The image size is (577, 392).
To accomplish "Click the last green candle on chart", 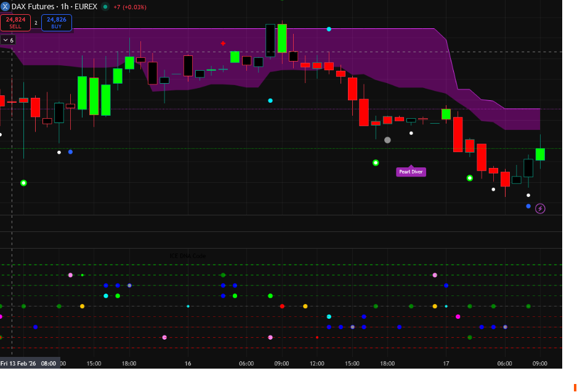I will pyautogui.click(x=540, y=154).
